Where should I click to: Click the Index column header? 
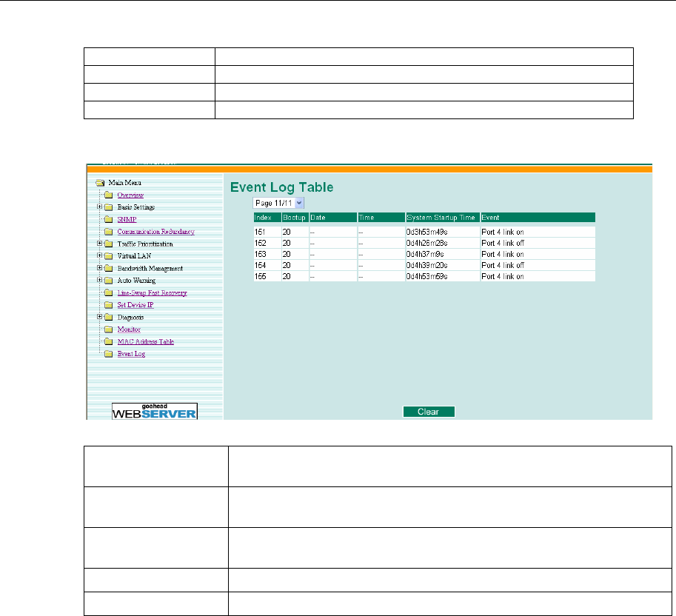(x=267, y=218)
